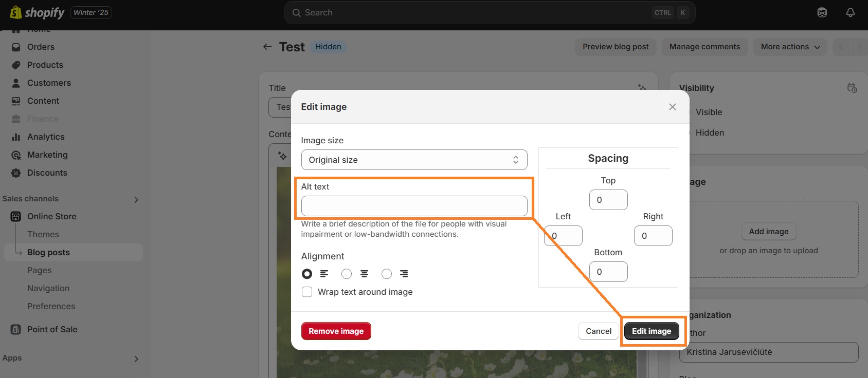Open Navigation in the sidebar
The height and width of the screenshot is (378, 868).
[48, 288]
